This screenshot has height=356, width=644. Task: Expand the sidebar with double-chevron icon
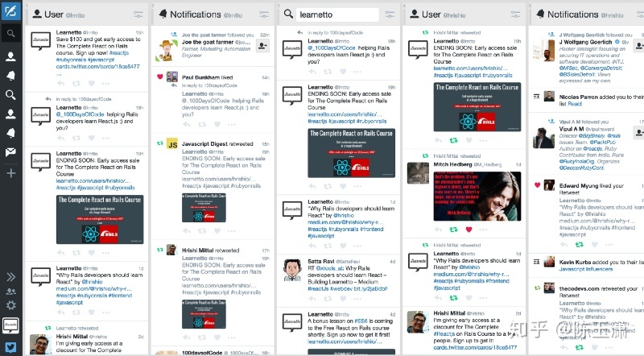[x=11, y=276]
